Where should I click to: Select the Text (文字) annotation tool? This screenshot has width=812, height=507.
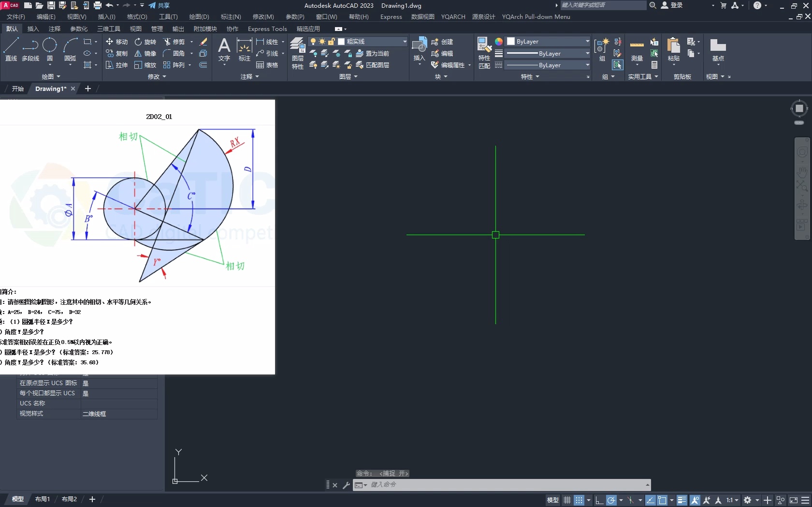[224, 49]
